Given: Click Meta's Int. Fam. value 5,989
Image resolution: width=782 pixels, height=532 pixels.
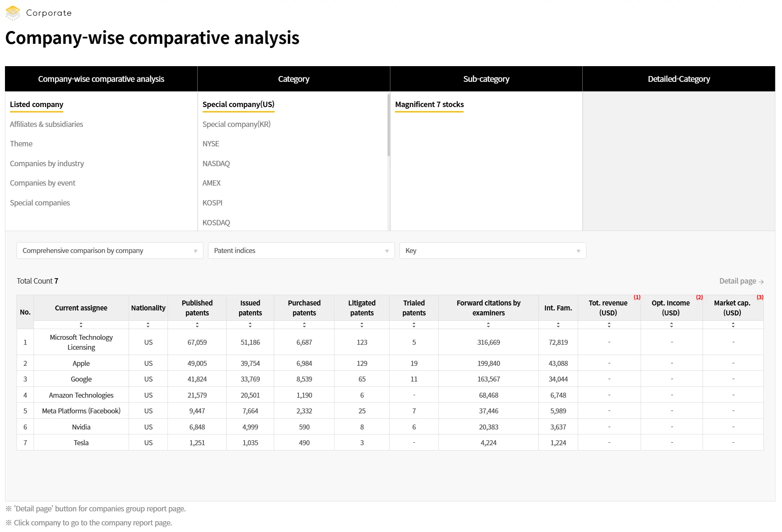Looking at the screenshot, I should point(558,411).
